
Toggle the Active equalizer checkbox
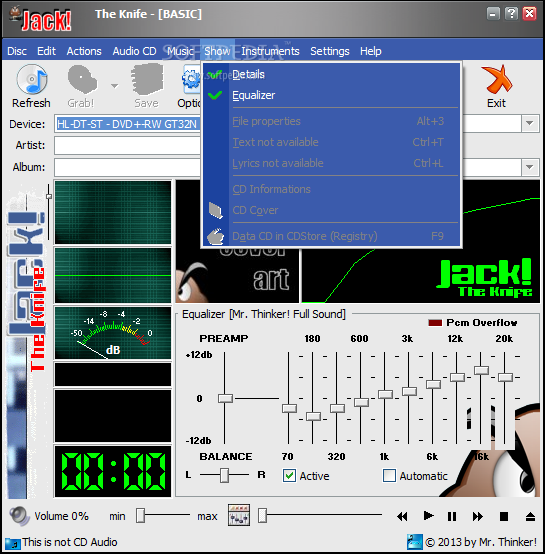click(x=289, y=476)
